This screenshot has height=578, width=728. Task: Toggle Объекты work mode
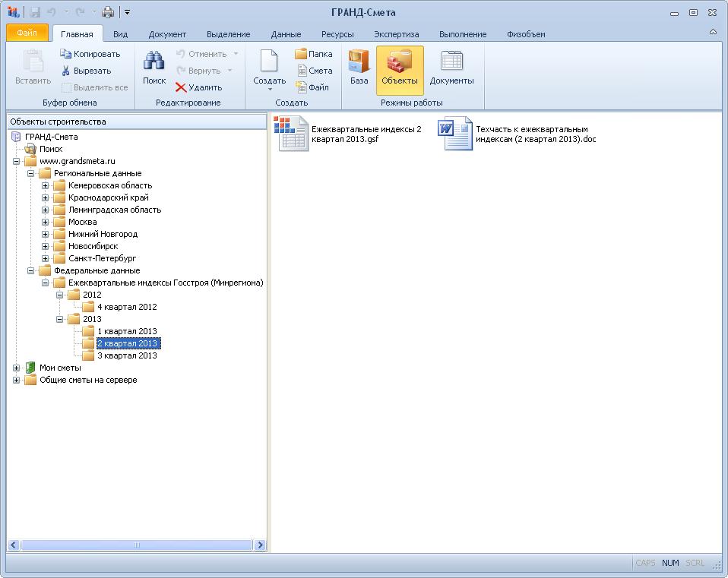[x=400, y=70]
